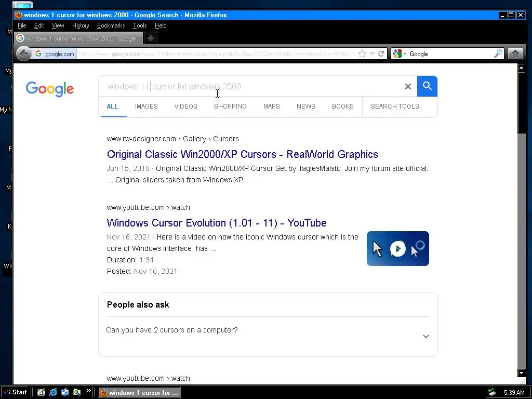Open SEARCH TOOLS options
The height and width of the screenshot is (399, 532).
[x=395, y=106]
